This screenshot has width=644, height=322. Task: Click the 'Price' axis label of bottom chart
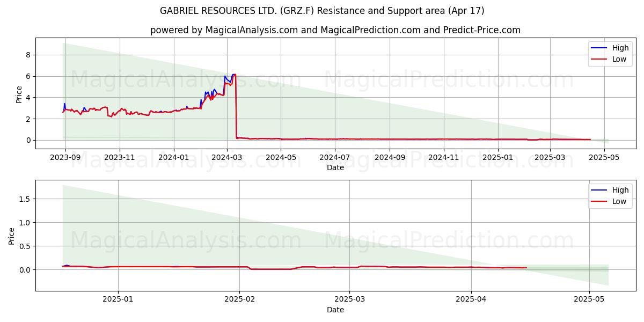pyautogui.click(x=12, y=236)
